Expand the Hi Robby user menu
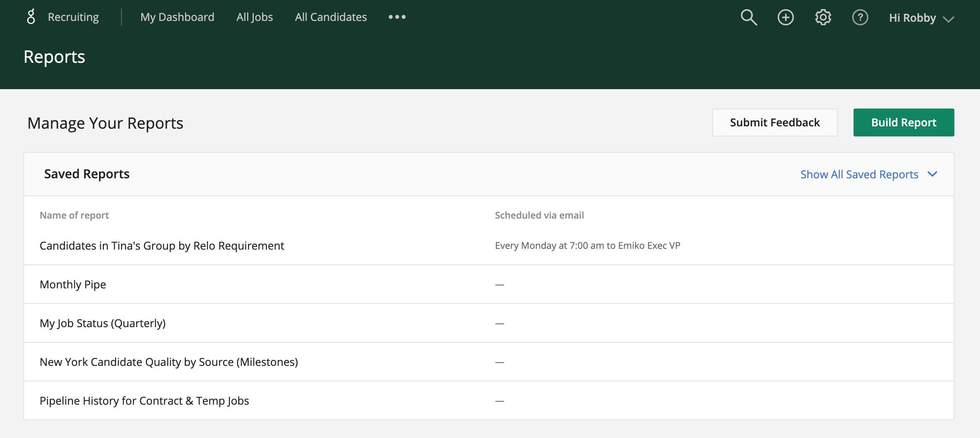Image resolution: width=980 pixels, height=438 pixels. (x=921, y=18)
